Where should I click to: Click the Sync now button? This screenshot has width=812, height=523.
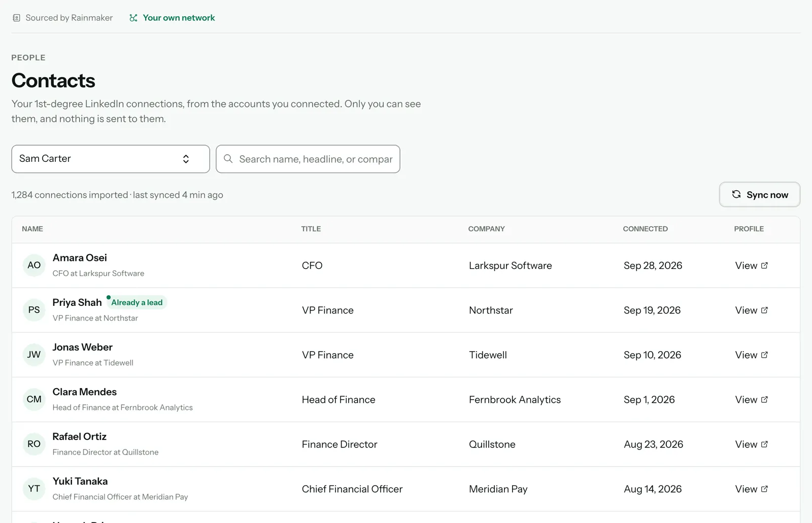pyautogui.click(x=760, y=195)
